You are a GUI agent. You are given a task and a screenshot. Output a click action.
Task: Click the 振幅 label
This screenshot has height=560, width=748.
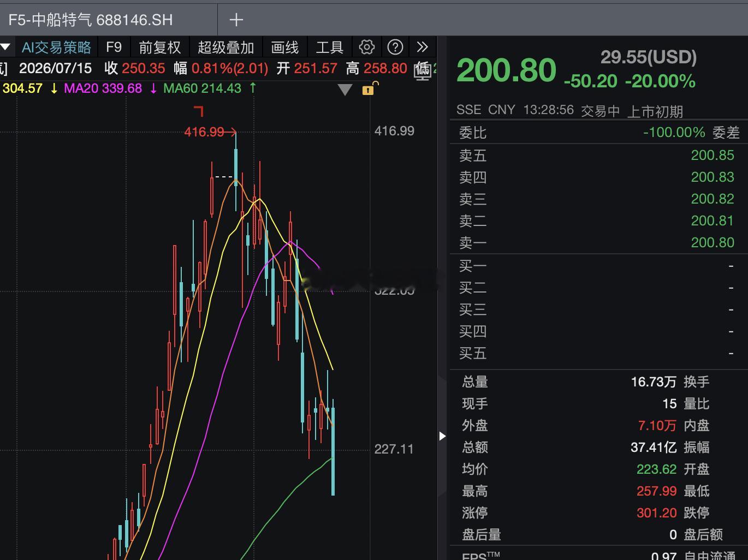[x=697, y=448]
